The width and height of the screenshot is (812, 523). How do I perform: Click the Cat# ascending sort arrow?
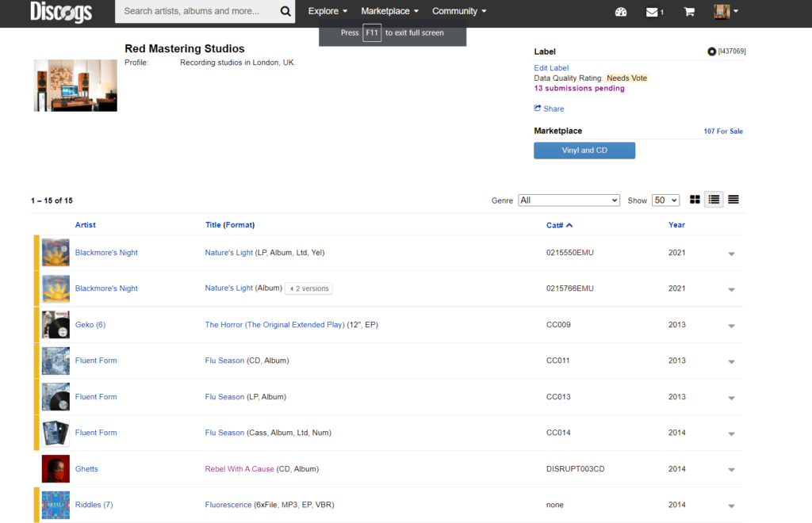click(569, 226)
